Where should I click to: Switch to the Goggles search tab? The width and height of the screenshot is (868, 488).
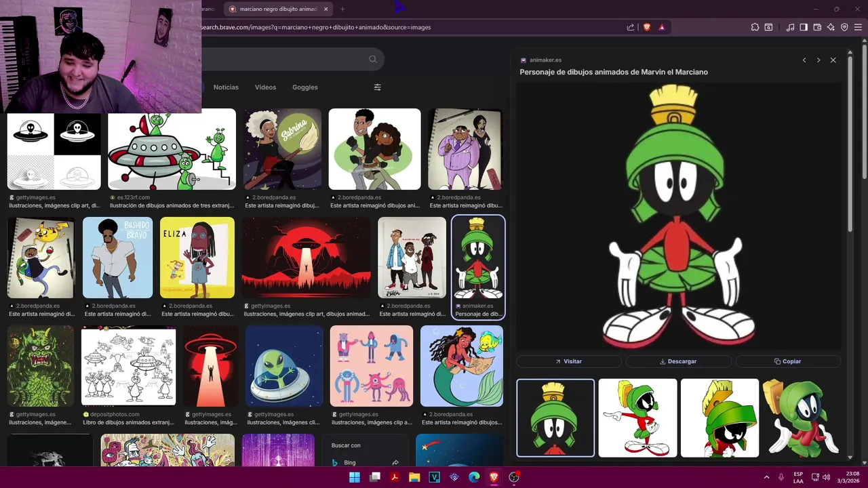point(305,87)
